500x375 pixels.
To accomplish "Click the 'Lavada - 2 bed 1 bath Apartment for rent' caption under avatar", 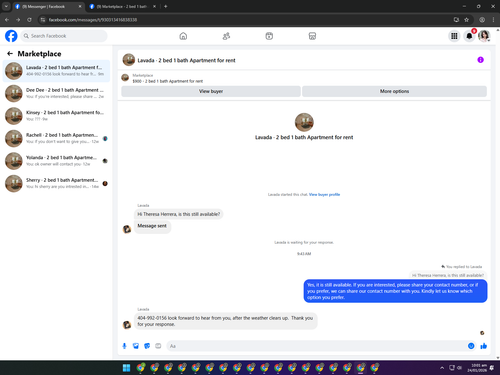I will pyautogui.click(x=304, y=137).
